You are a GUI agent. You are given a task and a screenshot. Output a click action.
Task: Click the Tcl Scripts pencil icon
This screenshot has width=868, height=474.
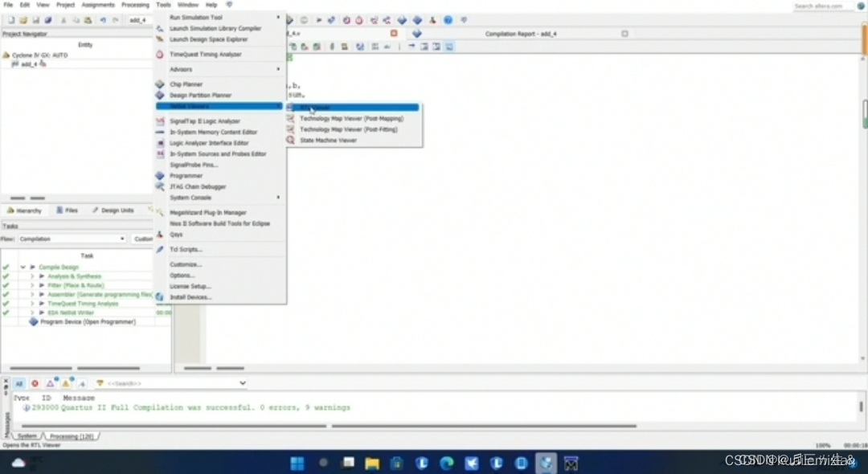point(159,249)
